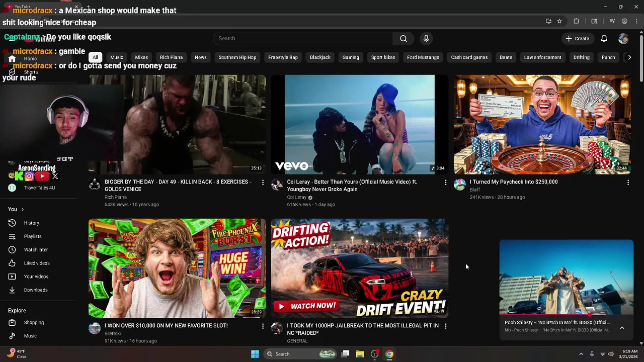The height and width of the screenshot is (362, 644).
Task: Select the Beats chip
Action: coord(506,57)
